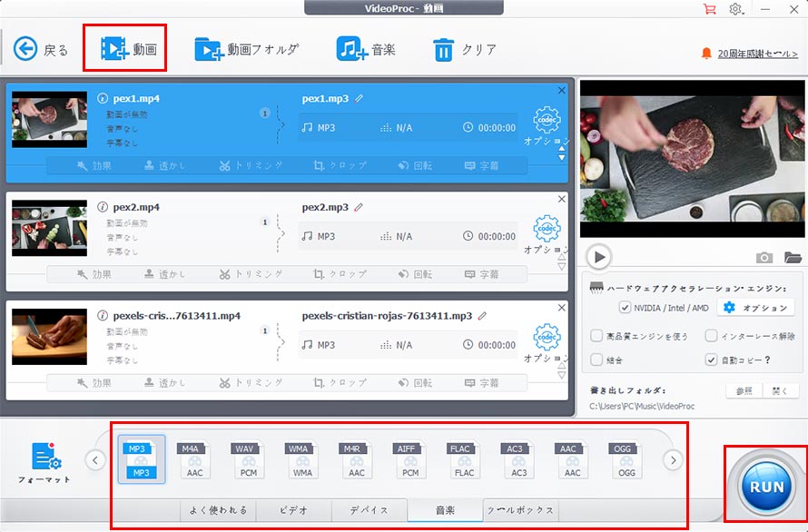Take a snapshot with camera icon
Viewport: 808px width, 532px height.
(764, 257)
